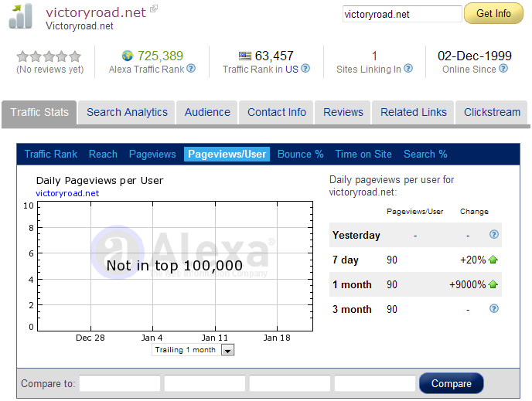Click the victoryroad.net link under chart title
Viewport: 532px width, 401px height.
pyautogui.click(x=67, y=193)
